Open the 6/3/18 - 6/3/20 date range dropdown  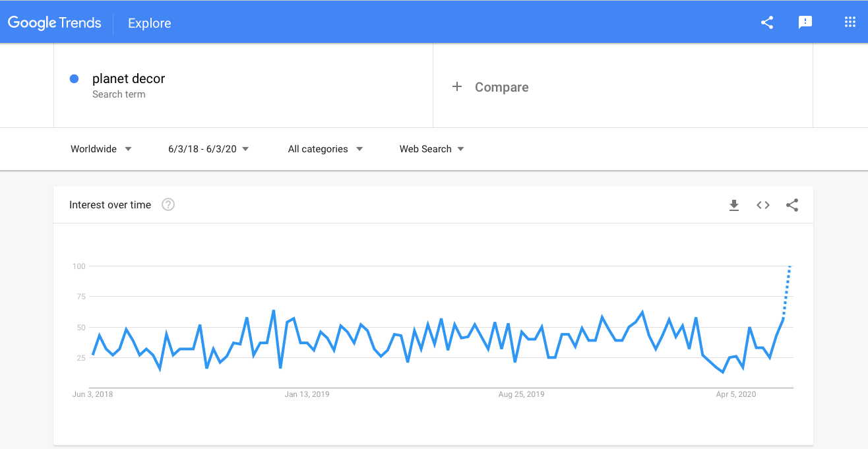coord(208,149)
